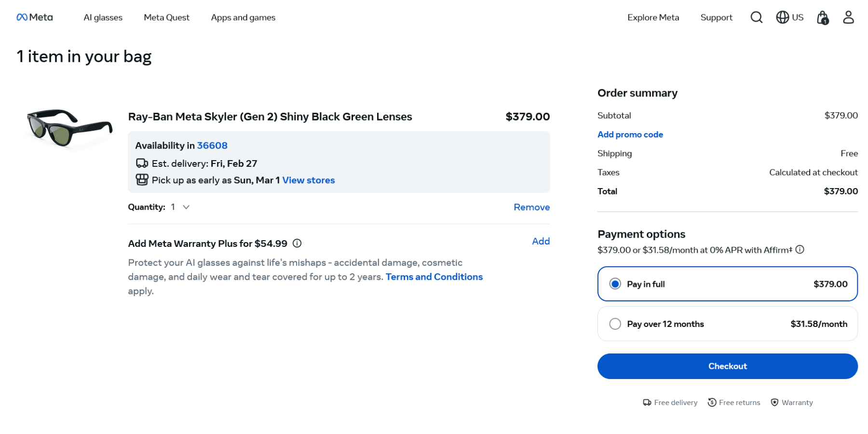This screenshot has height=434, width=868.
Task: Click the Ray-Ban sunglasses product thumbnail
Action: (x=69, y=128)
